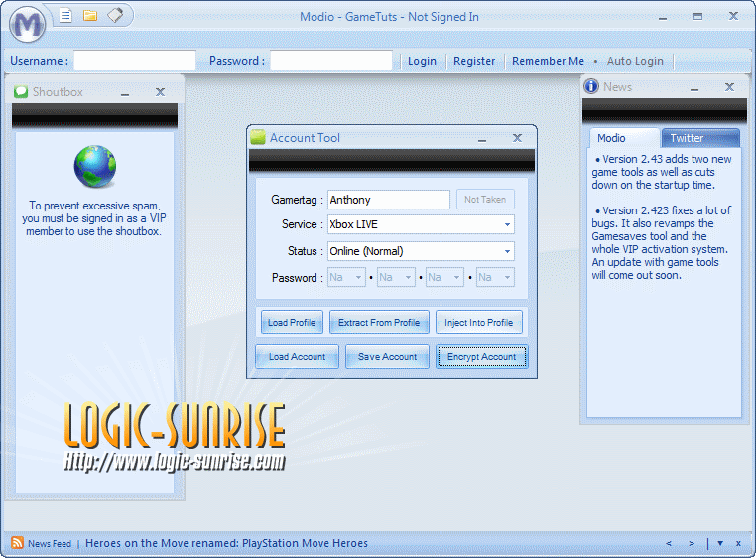Go to next news feed item
This screenshot has height=558, width=756.
coord(692,543)
